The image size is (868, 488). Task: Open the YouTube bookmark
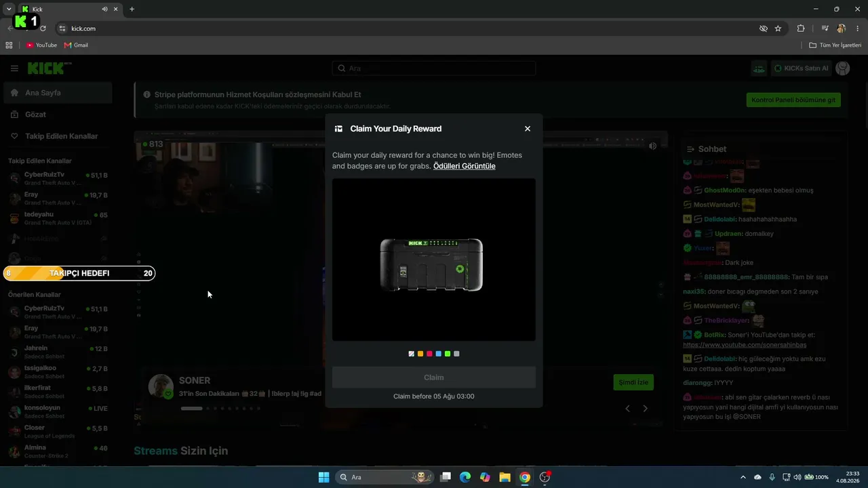(41, 45)
